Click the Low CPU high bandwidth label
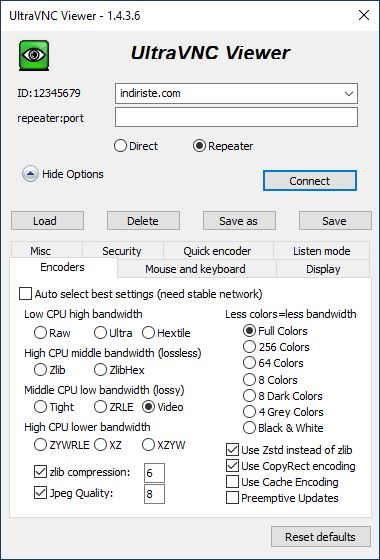This screenshot has height=560, width=380. (83, 314)
